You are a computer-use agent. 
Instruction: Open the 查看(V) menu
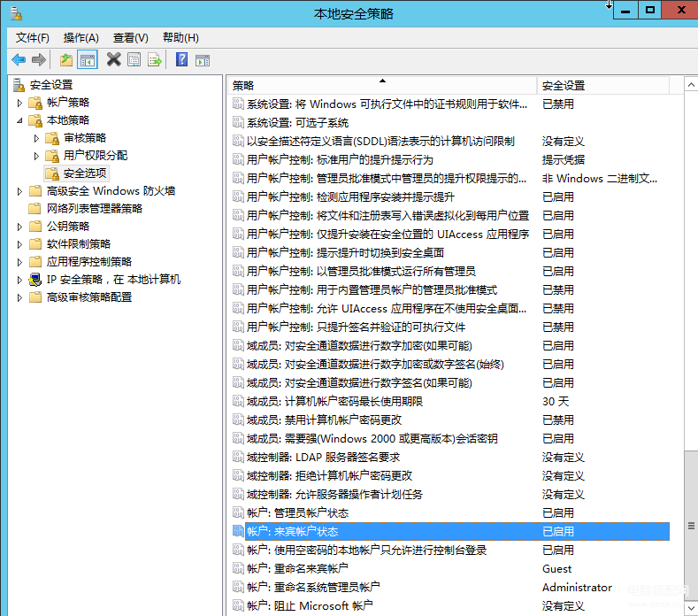point(130,38)
